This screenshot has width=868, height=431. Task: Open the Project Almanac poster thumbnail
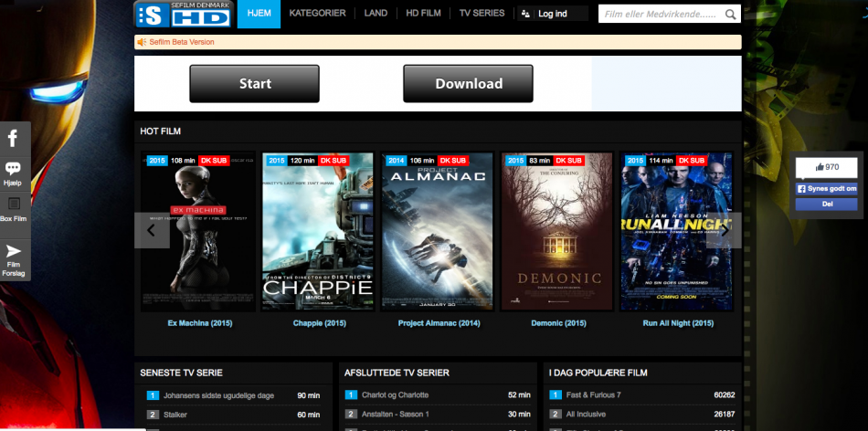click(x=438, y=232)
